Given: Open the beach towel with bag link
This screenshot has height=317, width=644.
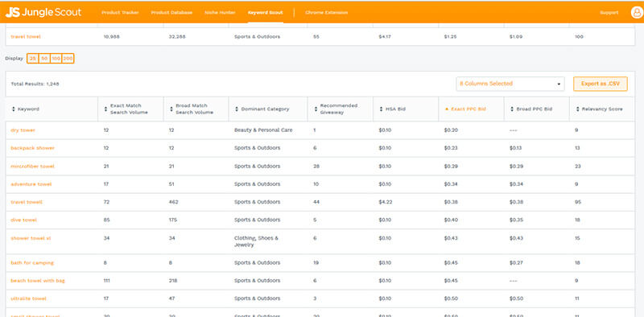Looking at the screenshot, I should [x=38, y=281].
